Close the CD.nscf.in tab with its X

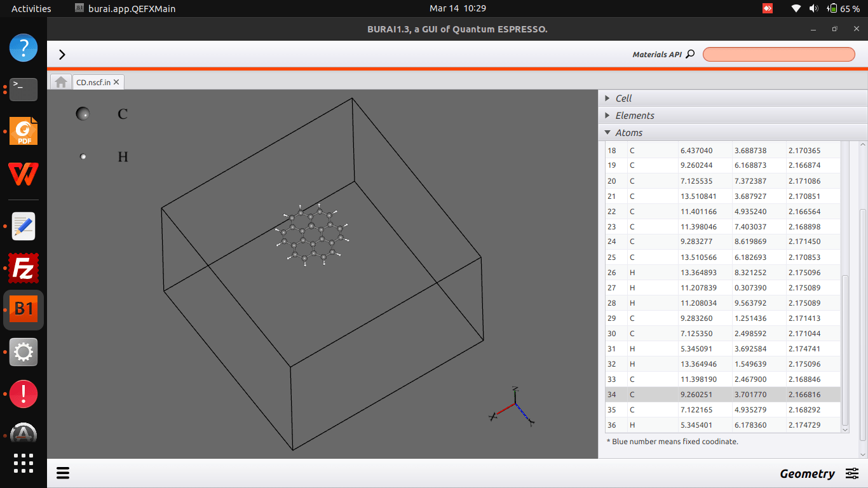(116, 82)
